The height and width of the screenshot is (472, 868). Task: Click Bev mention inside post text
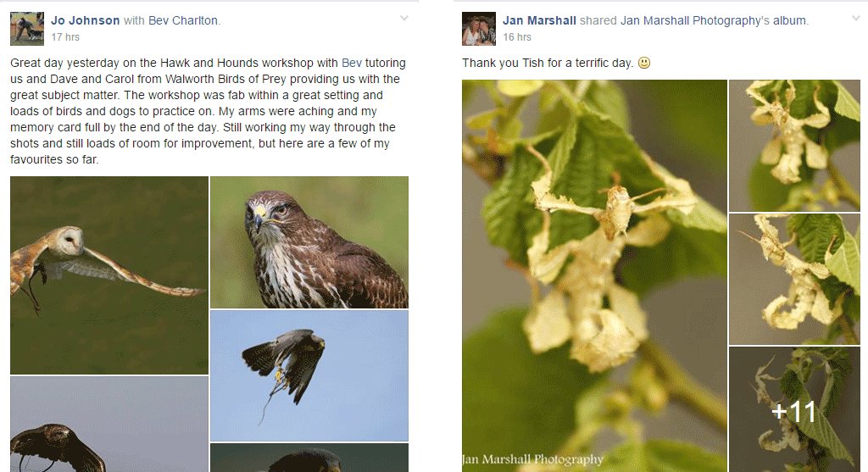point(351,63)
